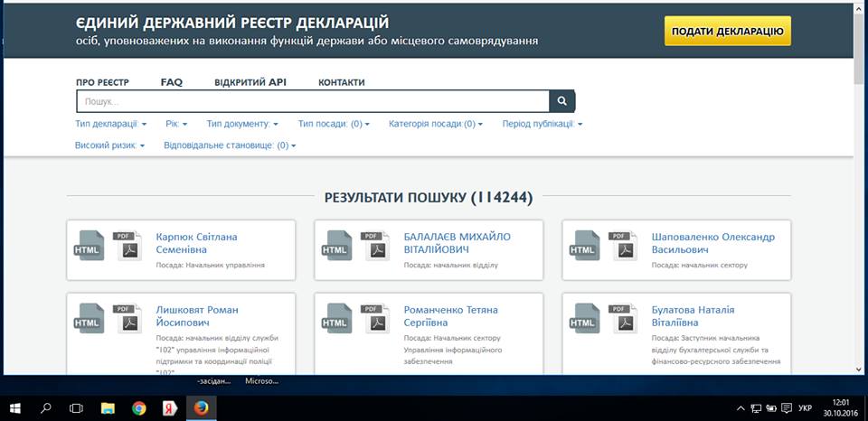Download PDF for Карпюк Світлана Семенівна
This screenshot has width=868, height=421.
[127, 246]
